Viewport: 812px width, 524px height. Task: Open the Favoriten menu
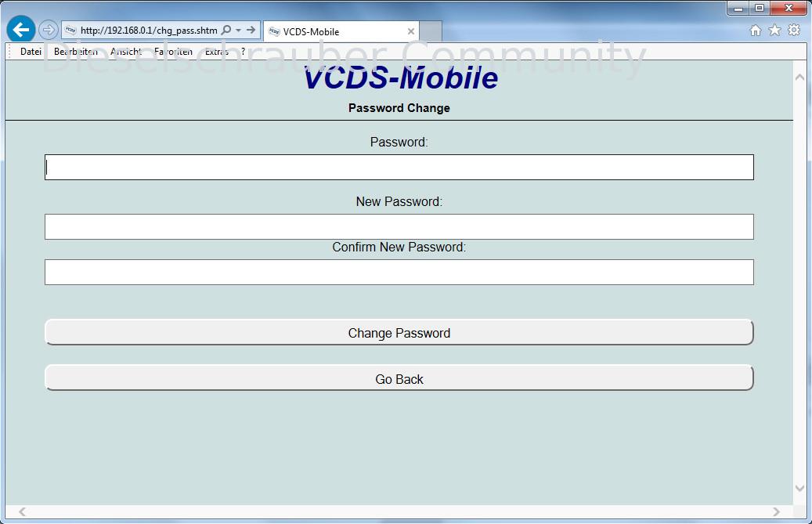[x=174, y=51]
